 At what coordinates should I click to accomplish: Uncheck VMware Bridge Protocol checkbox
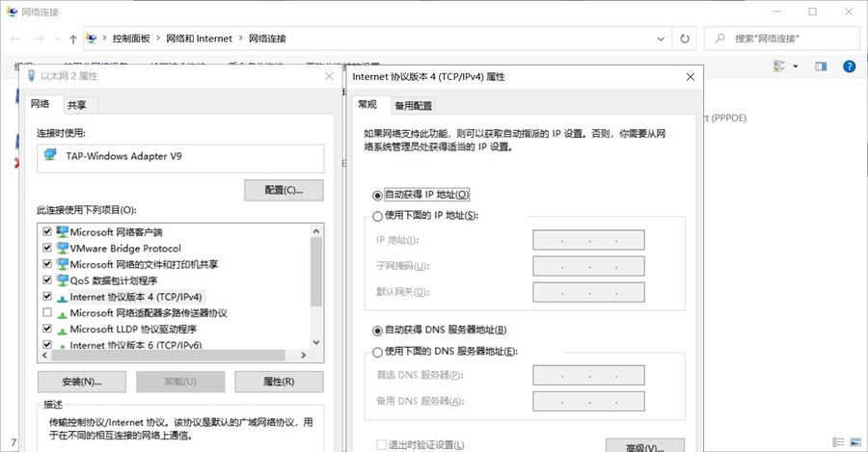pyautogui.click(x=47, y=248)
